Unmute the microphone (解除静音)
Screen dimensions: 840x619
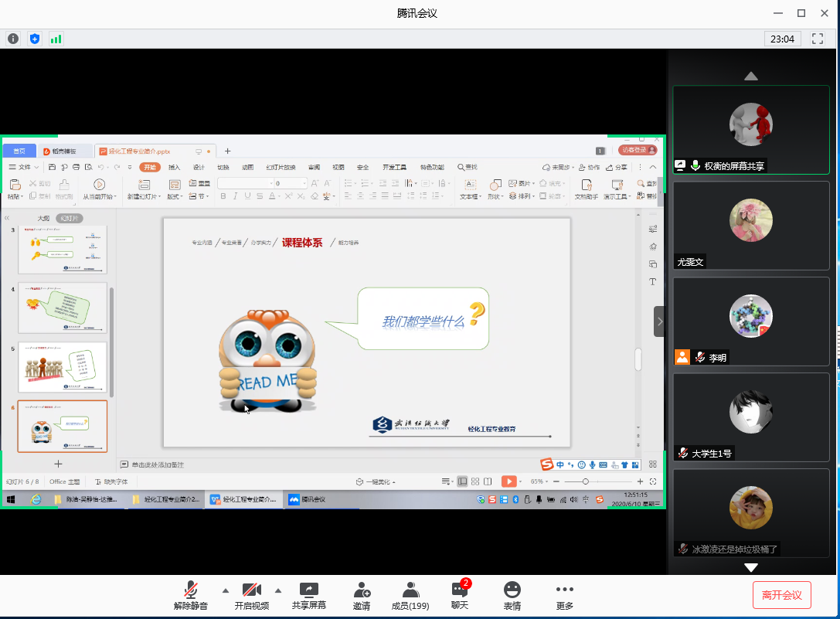click(190, 596)
